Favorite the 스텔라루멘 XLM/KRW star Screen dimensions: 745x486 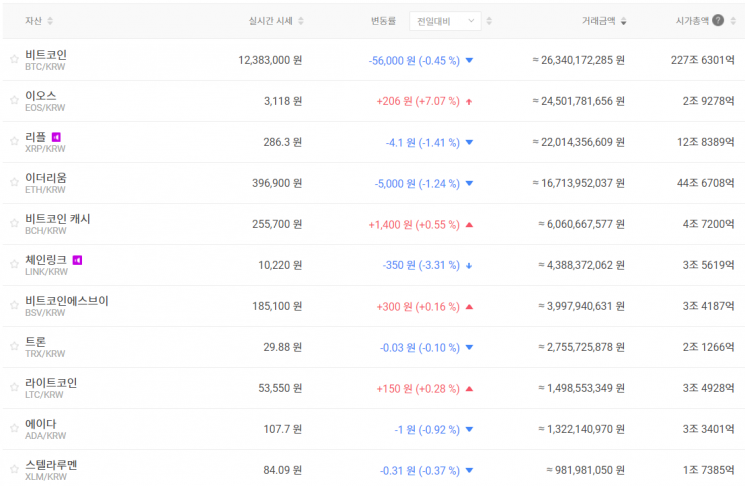(14, 469)
